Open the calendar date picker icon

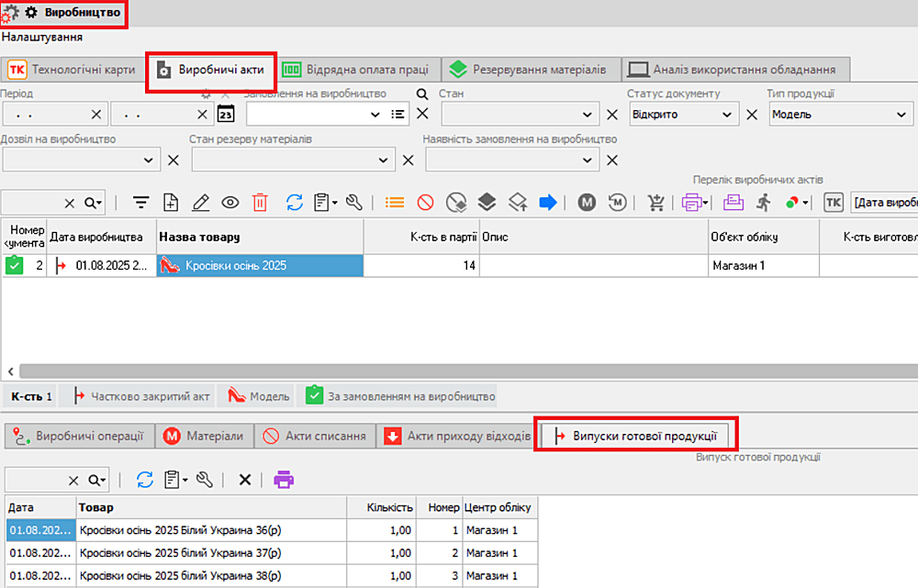[x=226, y=115]
